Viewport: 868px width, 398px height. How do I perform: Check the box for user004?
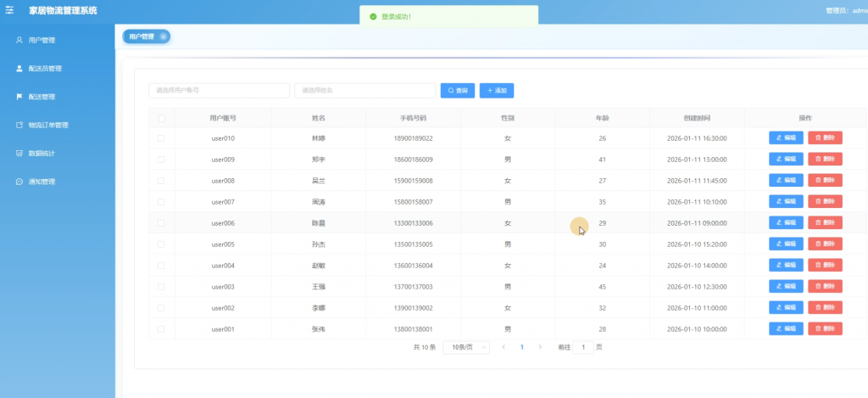pyautogui.click(x=161, y=266)
